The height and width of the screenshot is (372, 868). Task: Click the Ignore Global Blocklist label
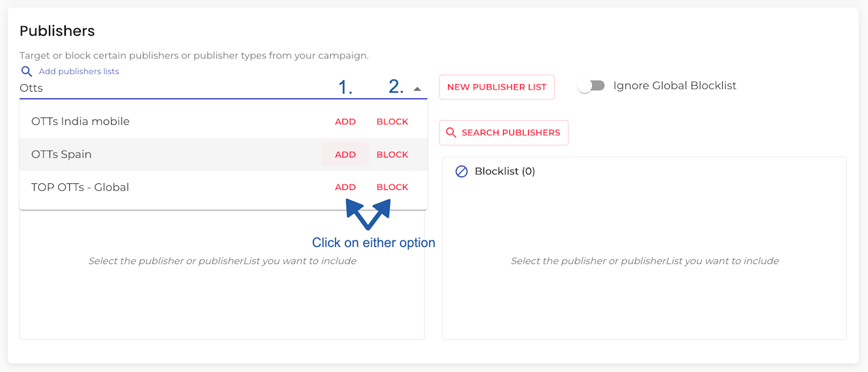[x=674, y=86]
